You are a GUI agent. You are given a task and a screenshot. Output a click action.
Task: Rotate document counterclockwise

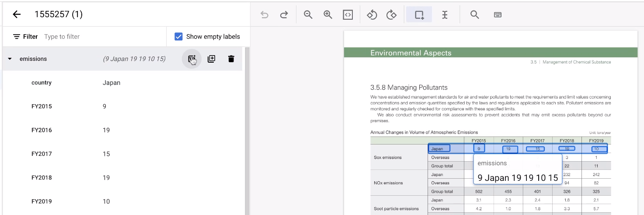(372, 15)
